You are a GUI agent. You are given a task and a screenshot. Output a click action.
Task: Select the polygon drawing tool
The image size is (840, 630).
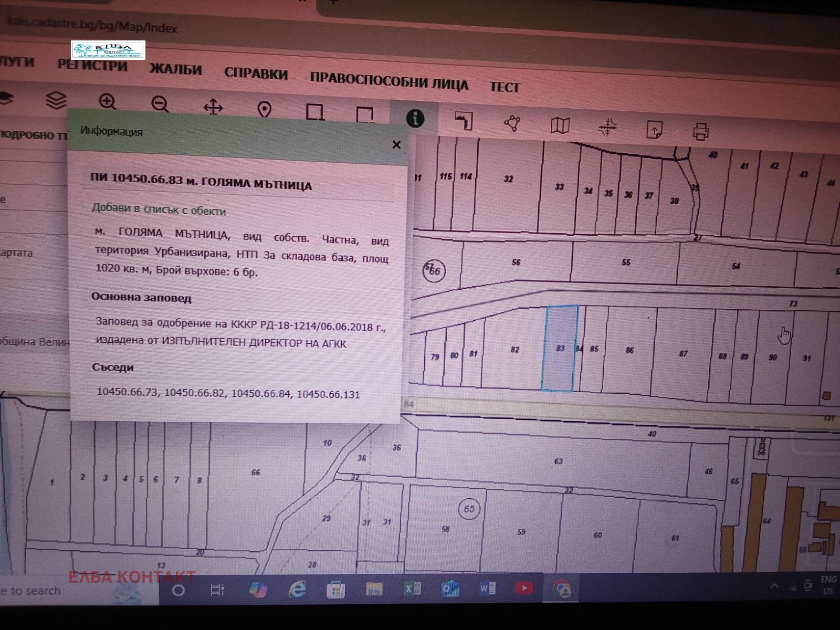[512, 123]
